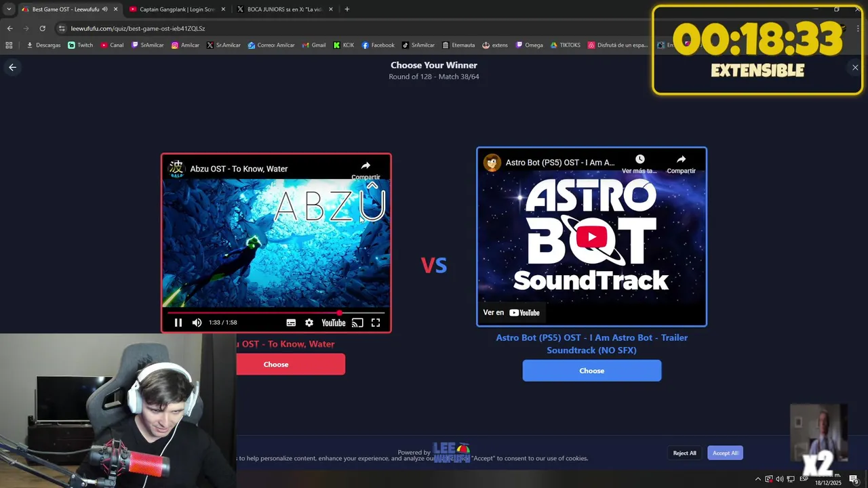Seek on the Abzu video progress bar
Image resolution: width=868 pixels, height=488 pixels.
(x=276, y=312)
